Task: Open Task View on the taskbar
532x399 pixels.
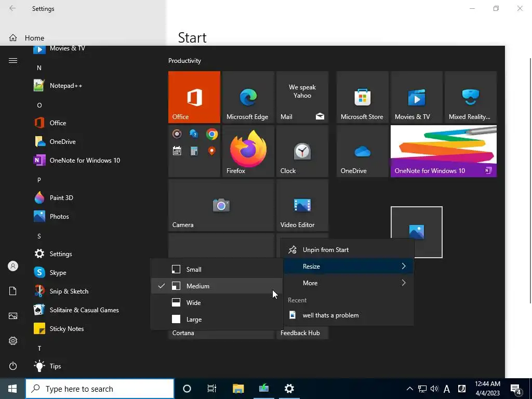Action: (x=212, y=389)
